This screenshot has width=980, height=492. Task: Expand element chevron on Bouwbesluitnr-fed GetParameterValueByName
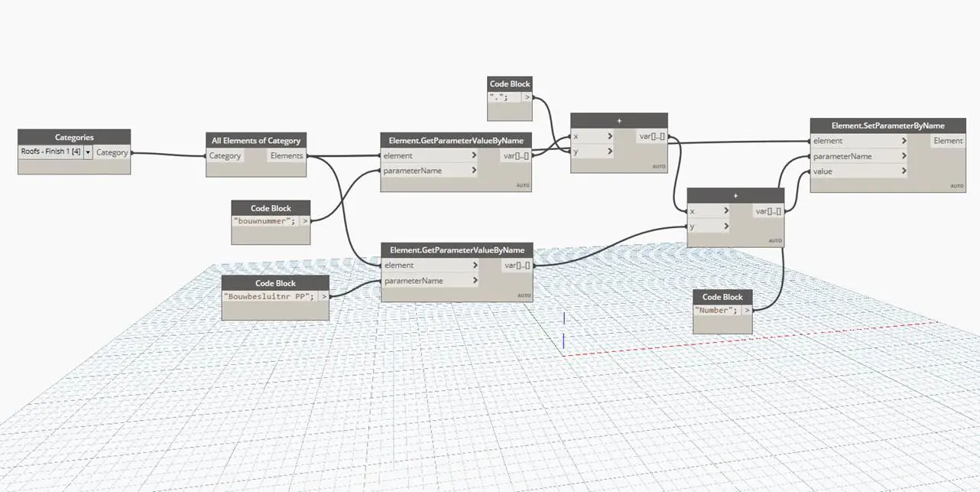coord(475,266)
